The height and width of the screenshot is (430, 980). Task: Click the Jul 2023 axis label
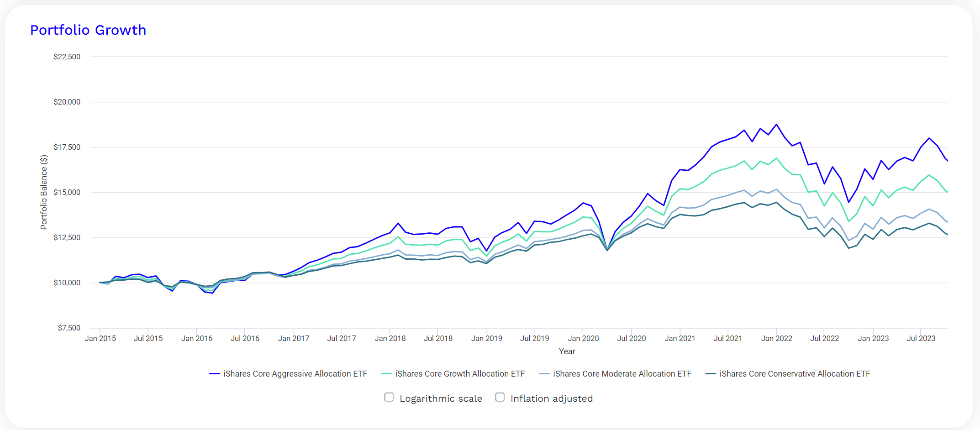(x=922, y=338)
